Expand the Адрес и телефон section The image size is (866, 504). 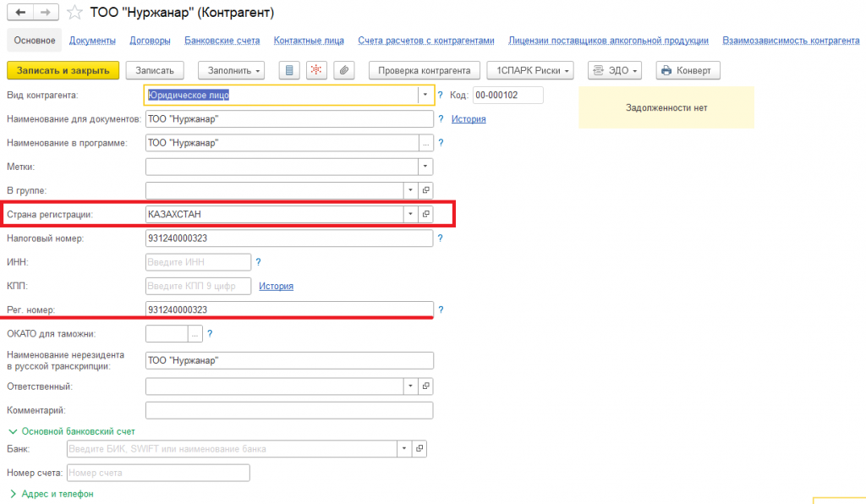click(x=52, y=494)
